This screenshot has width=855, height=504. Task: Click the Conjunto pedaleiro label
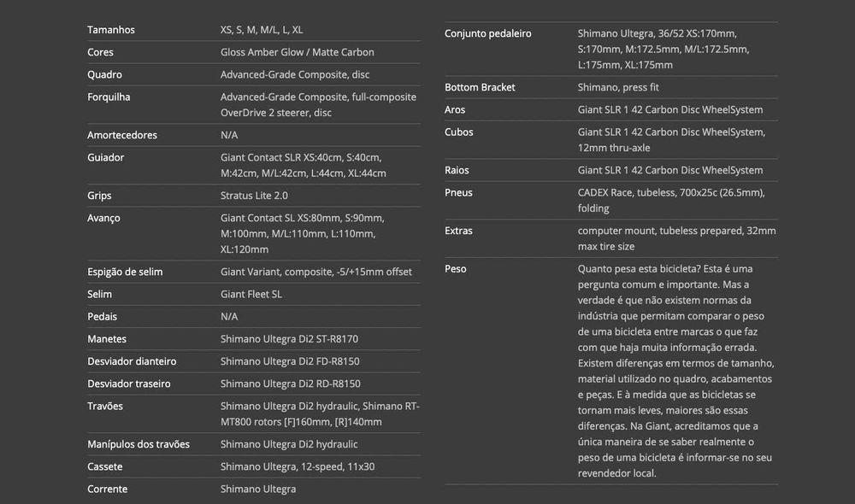tap(487, 33)
